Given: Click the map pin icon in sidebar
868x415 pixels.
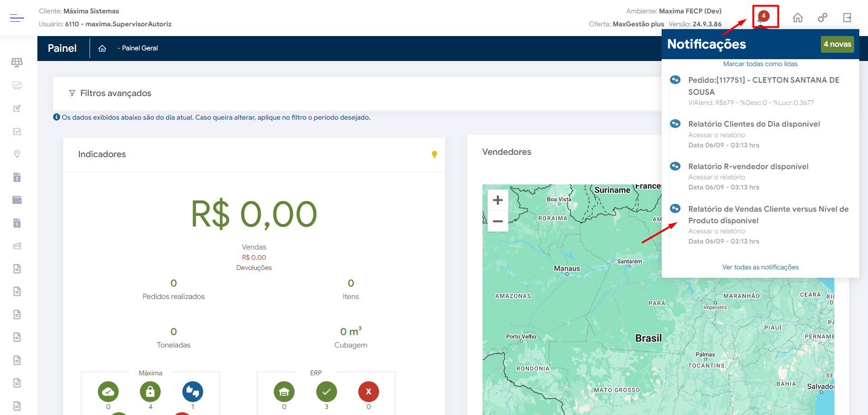Looking at the screenshot, I should 17,154.
